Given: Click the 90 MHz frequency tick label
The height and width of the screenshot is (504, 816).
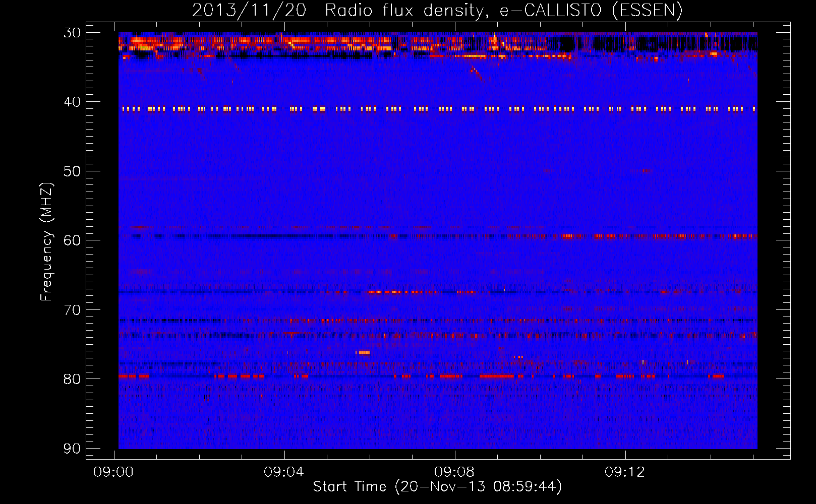Looking at the screenshot, I should (x=72, y=449).
